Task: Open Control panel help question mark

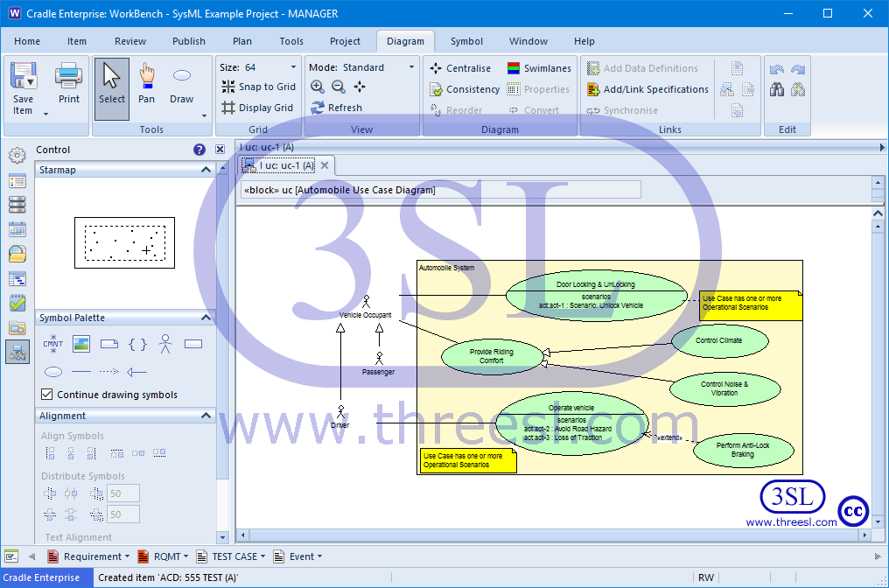Action: coord(199,150)
